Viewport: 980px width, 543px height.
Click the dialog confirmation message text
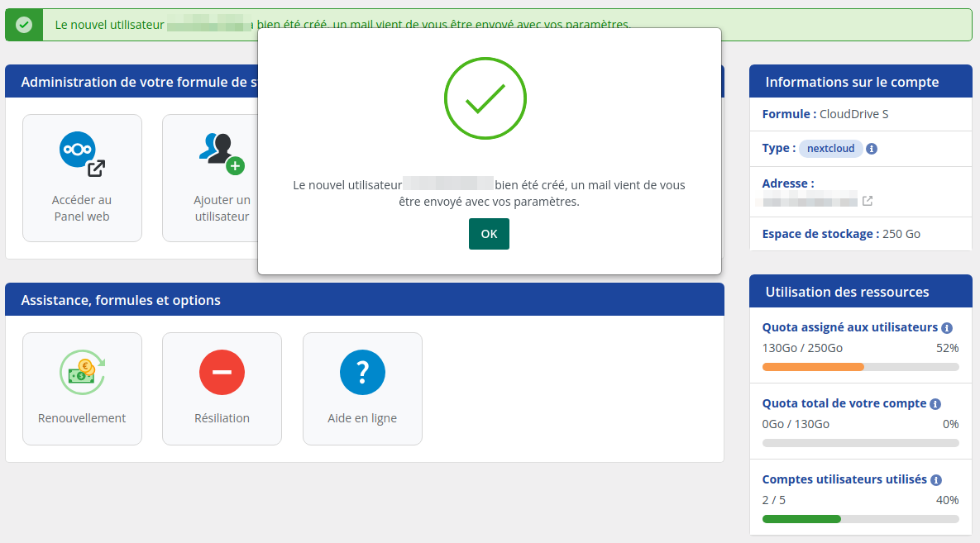[490, 193]
